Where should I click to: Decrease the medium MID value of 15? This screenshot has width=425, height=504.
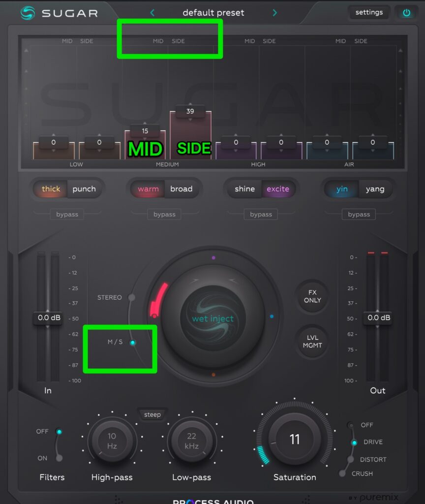coord(145,138)
